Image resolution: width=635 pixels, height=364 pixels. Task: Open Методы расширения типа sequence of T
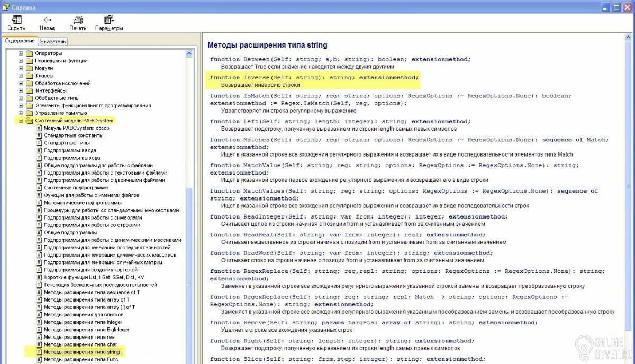click(92, 292)
